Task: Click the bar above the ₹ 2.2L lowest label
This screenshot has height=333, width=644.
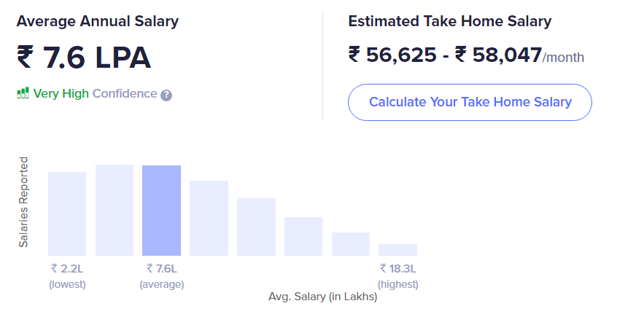Action: click(x=67, y=213)
